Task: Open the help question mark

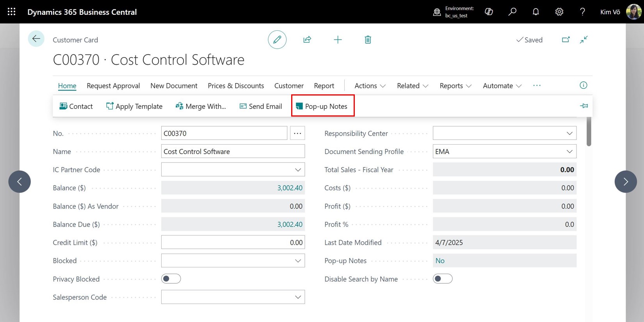Action: (583, 12)
